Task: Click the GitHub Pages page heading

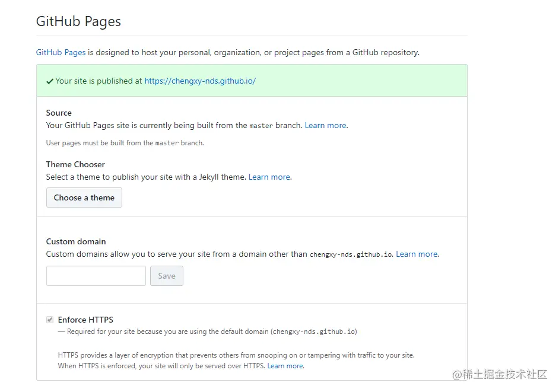Action: coord(78,22)
